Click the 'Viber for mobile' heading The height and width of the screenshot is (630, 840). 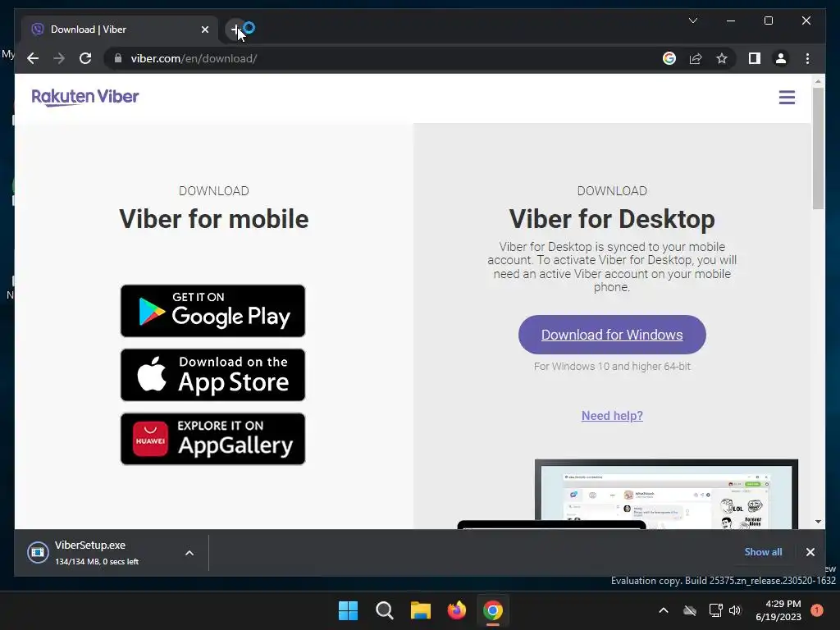pyautogui.click(x=214, y=218)
